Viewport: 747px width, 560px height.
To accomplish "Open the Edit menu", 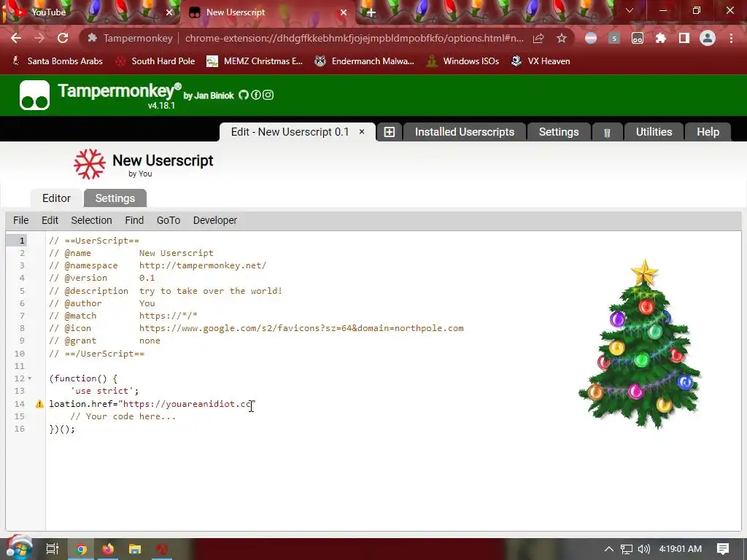I will point(50,220).
